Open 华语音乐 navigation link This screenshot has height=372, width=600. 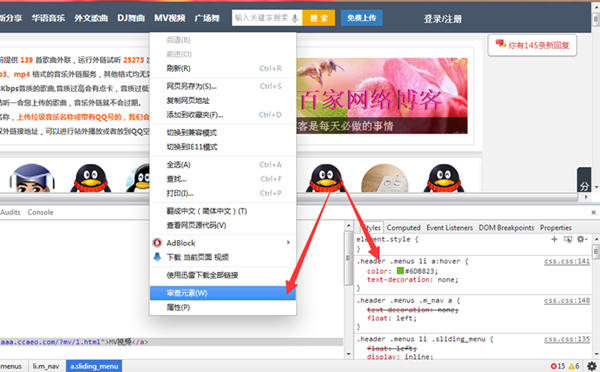(48, 18)
